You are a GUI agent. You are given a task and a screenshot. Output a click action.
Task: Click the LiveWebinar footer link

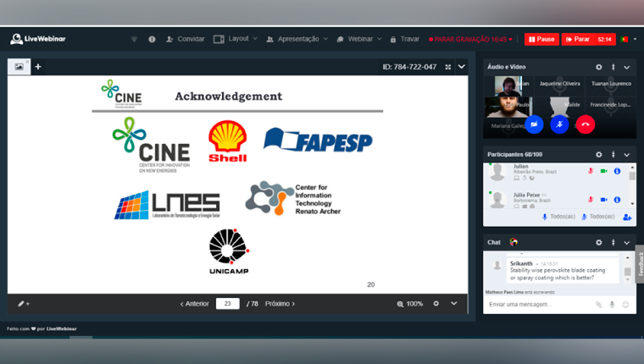click(61, 328)
